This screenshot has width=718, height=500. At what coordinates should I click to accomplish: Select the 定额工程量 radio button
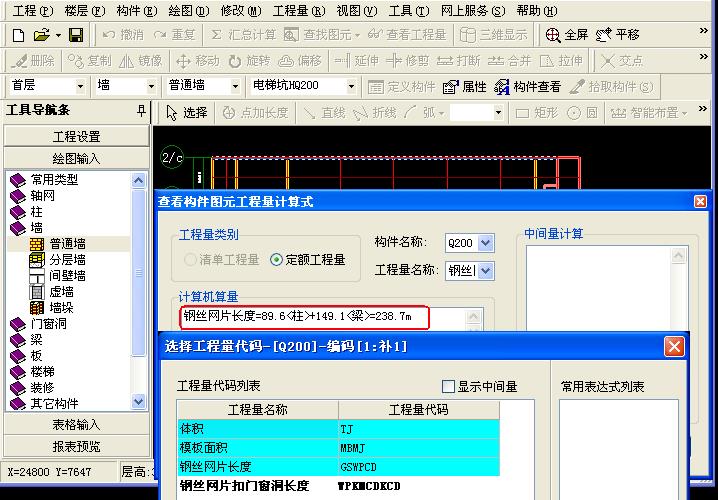277,260
